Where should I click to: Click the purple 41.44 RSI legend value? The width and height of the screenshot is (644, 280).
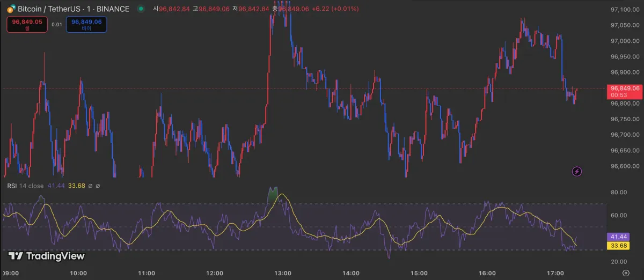[56, 186]
